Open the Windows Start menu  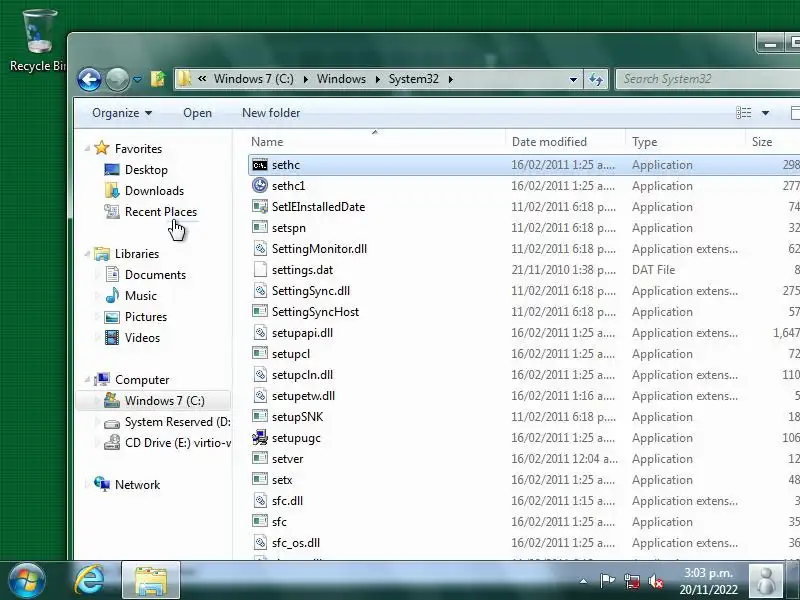point(26,581)
